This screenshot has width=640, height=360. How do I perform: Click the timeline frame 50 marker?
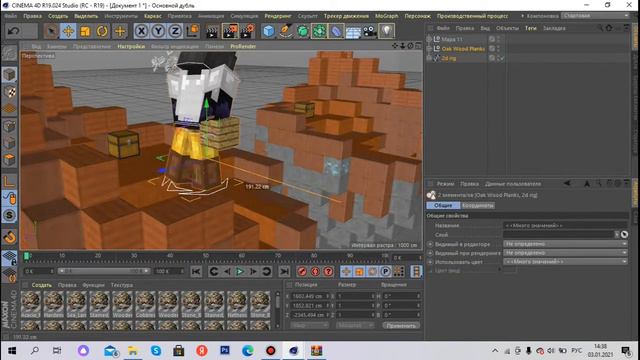(205, 256)
